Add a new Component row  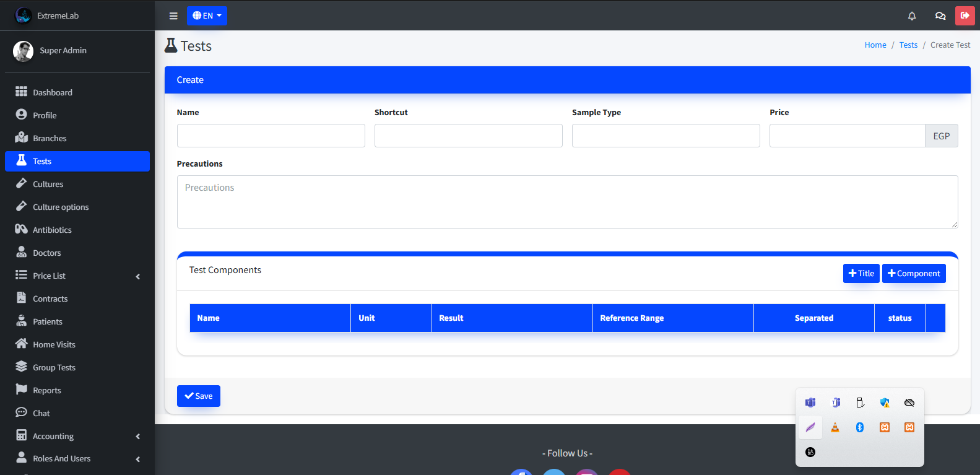coord(913,273)
